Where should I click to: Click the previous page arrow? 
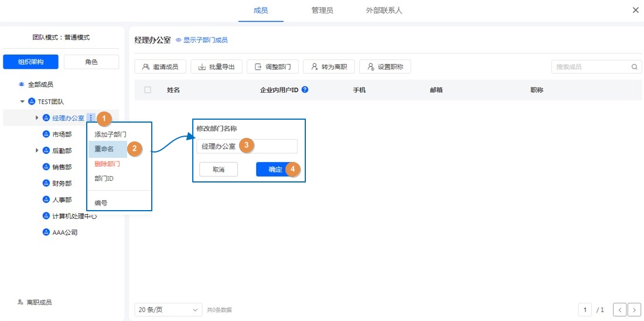[x=620, y=309]
